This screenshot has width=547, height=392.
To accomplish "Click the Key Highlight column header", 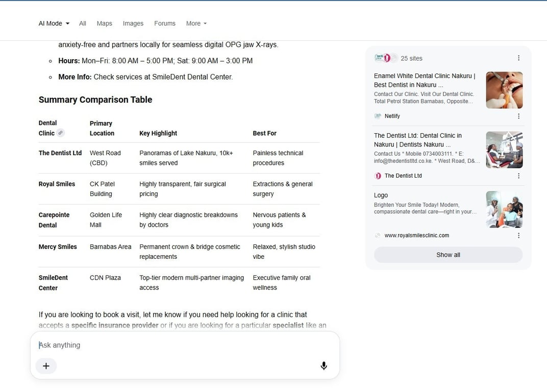I will coord(158,133).
